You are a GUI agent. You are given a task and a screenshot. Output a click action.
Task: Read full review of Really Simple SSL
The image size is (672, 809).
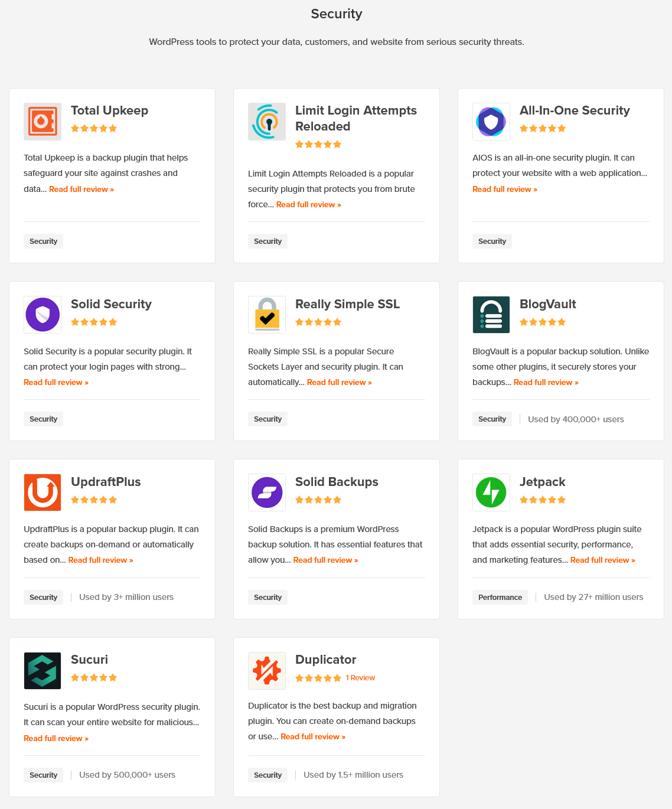pyautogui.click(x=340, y=382)
